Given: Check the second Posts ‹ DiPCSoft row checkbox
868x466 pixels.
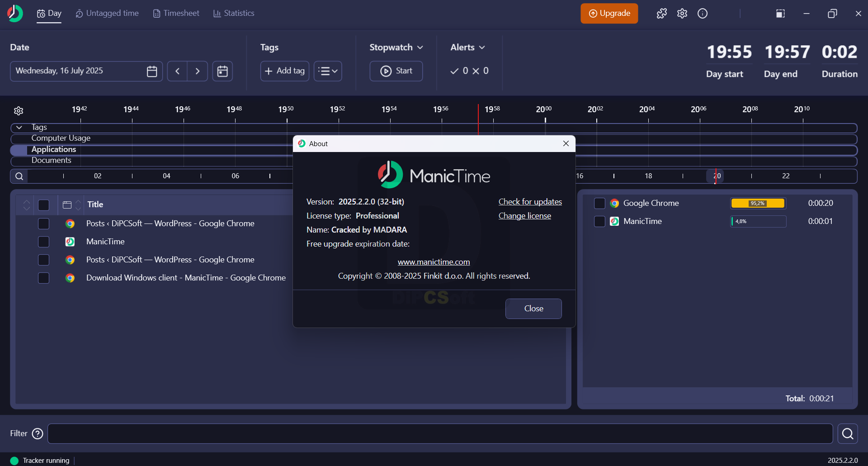Looking at the screenshot, I should 44,260.
